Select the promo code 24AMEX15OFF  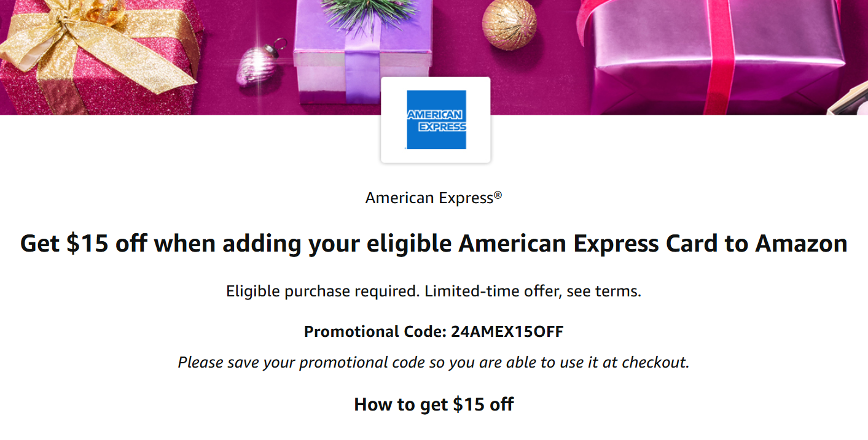point(507,332)
